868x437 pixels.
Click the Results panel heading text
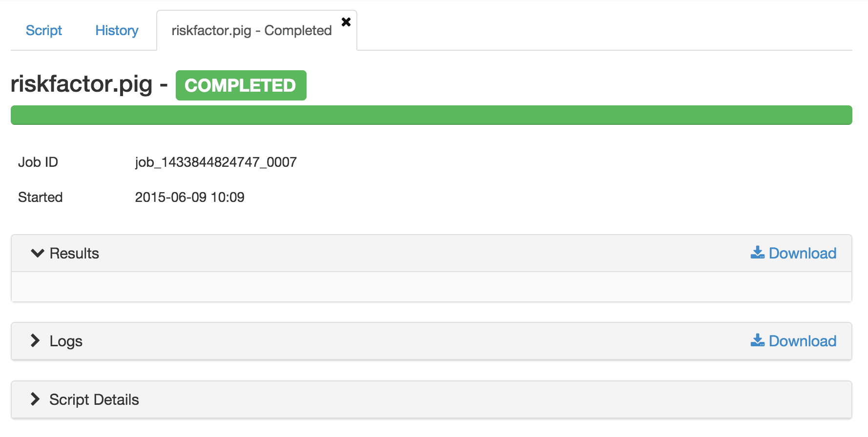(74, 253)
